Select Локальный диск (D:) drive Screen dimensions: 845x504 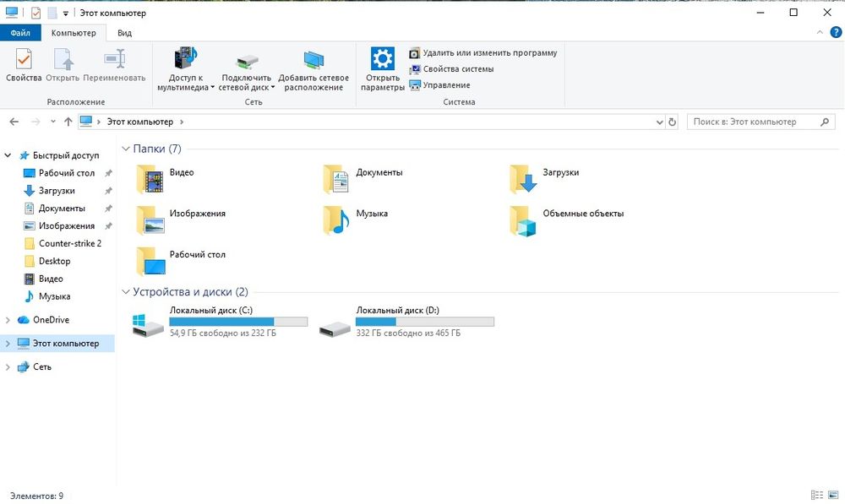point(406,322)
